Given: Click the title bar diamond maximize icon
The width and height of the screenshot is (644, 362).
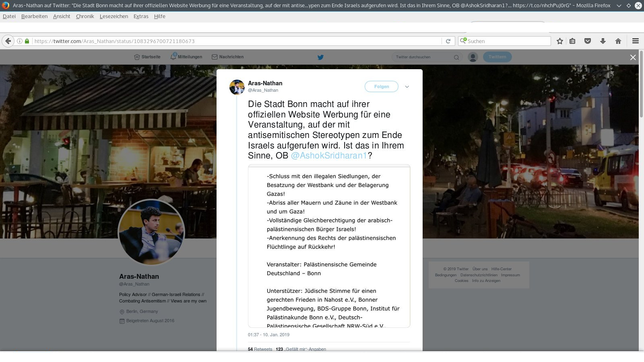Looking at the screenshot, I should click(628, 6).
